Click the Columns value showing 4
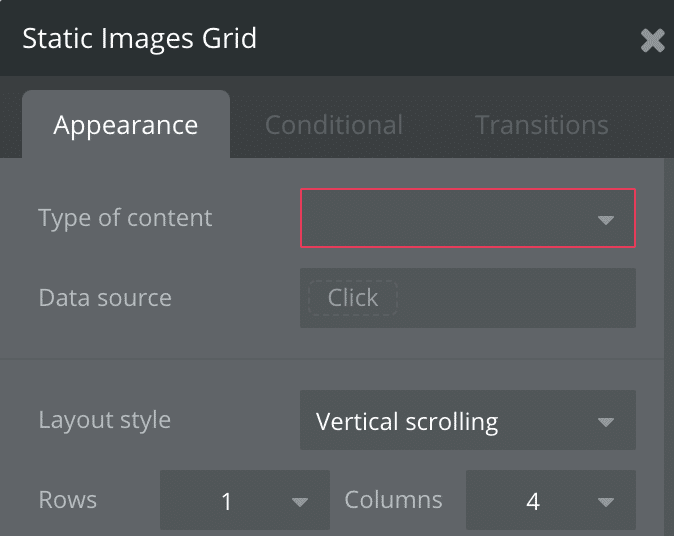 533,501
